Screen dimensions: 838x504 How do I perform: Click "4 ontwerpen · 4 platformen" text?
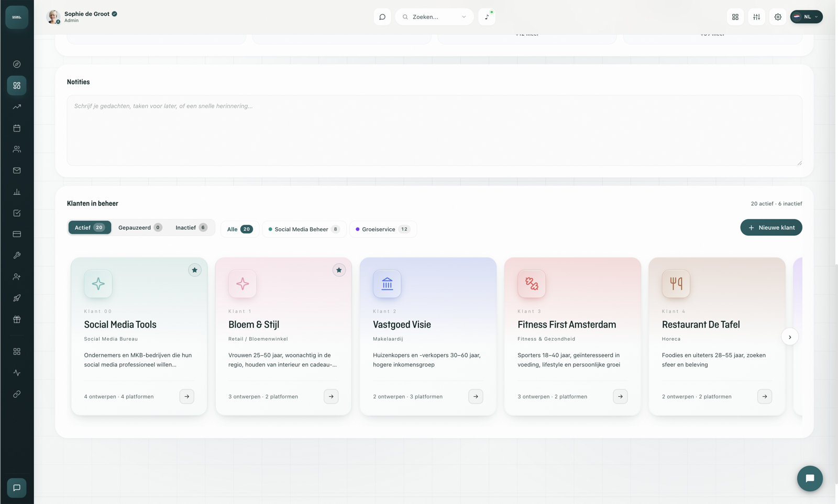pos(119,397)
